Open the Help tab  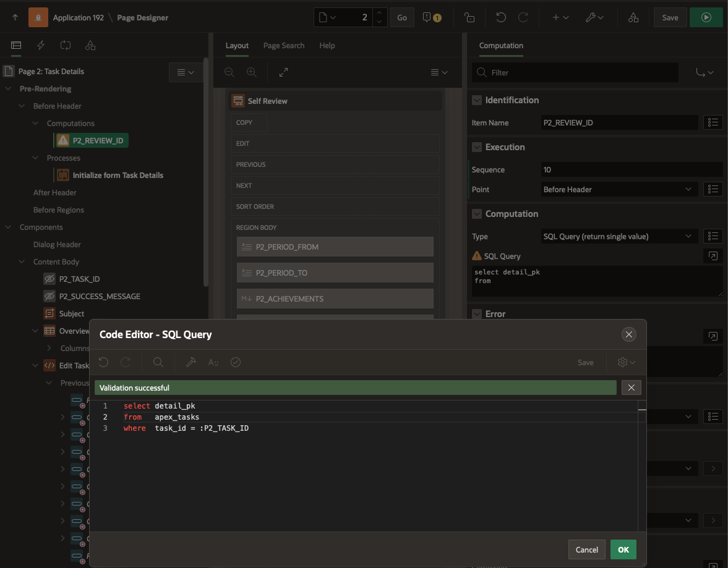click(327, 46)
